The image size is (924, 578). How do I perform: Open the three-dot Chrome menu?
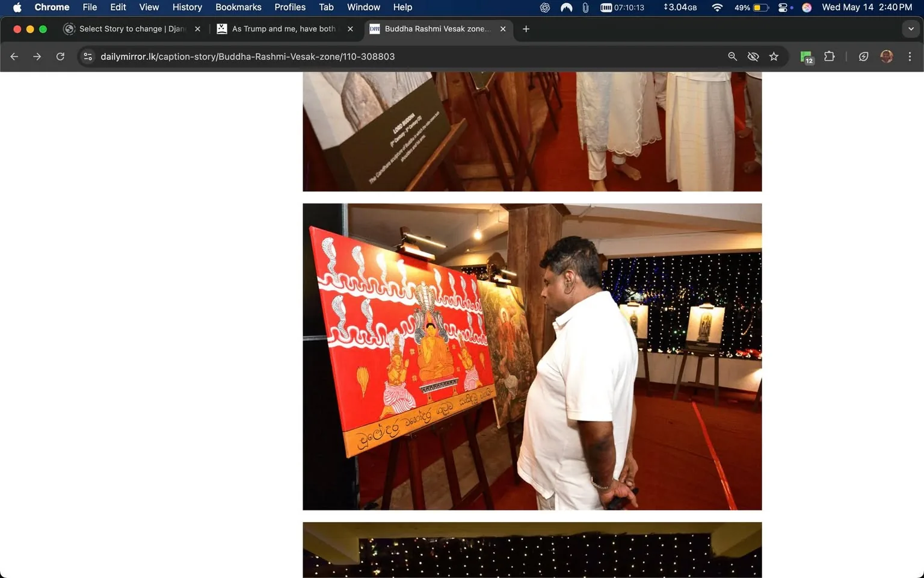point(910,56)
